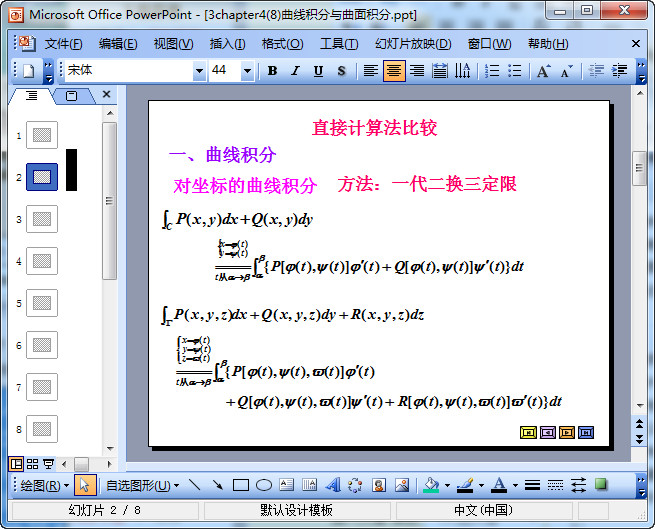Toggle center alignment
This screenshot has width=655, height=529.
[x=394, y=71]
